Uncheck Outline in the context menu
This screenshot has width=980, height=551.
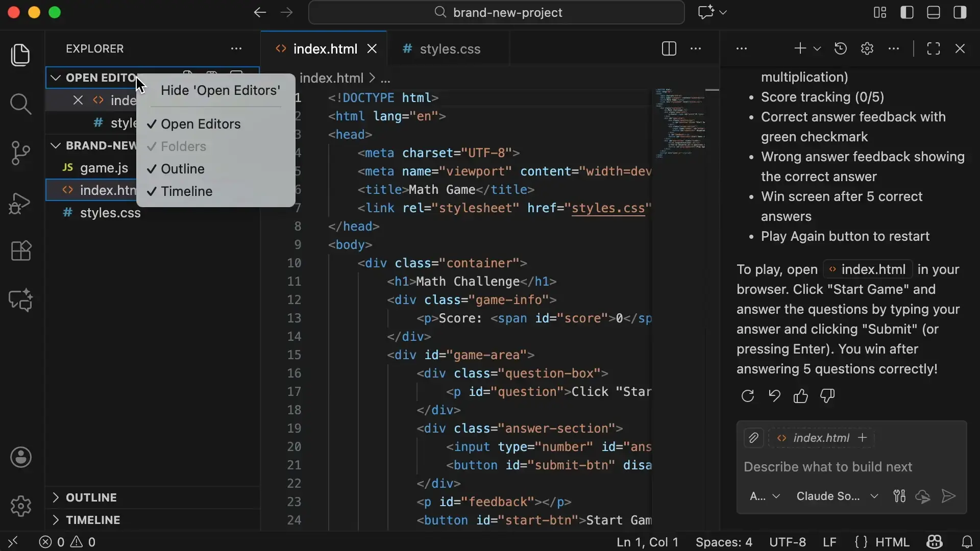(183, 169)
